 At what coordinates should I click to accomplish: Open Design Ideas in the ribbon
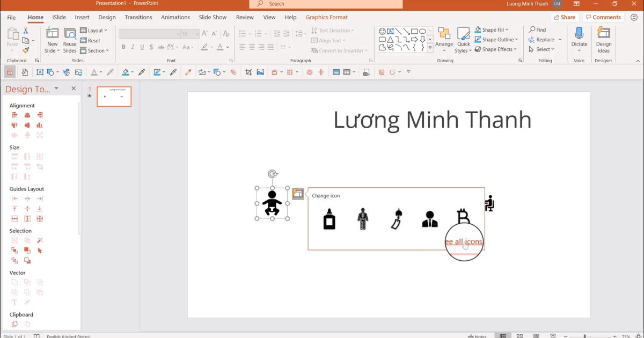coord(604,39)
